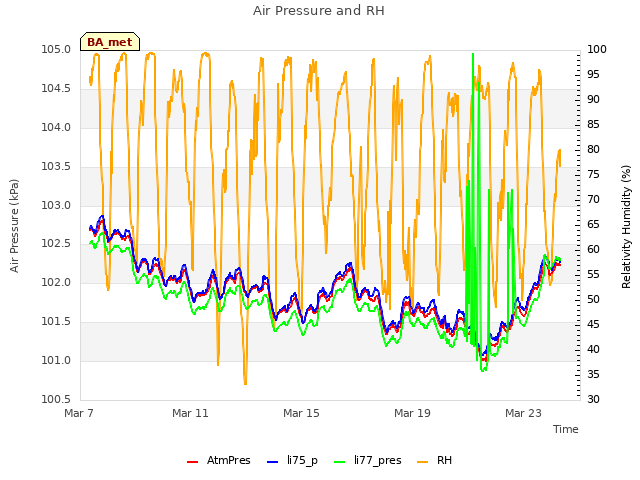This screenshot has height=480, width=640.
Task: Click the Air Pressure (kPa) axis label
Action: click(14, 226)
